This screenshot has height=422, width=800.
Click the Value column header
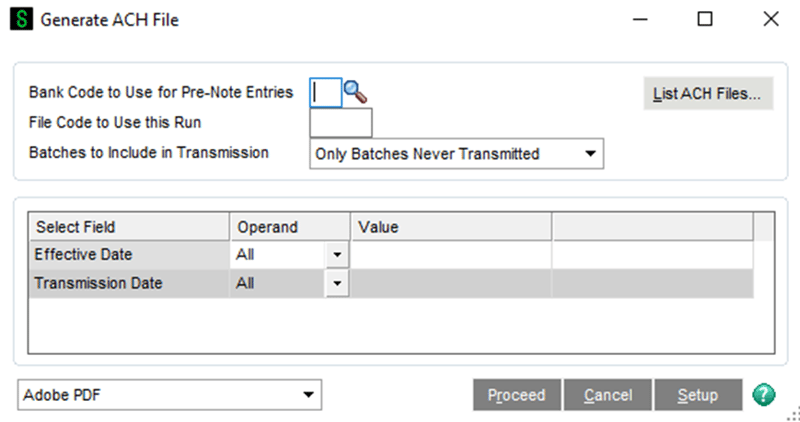click(x=450, y=227)
